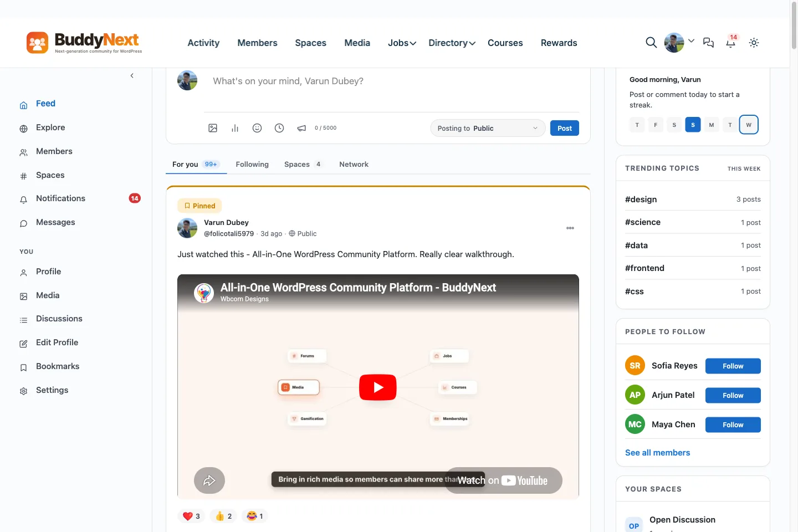Screen dimensions: 798x532
Task: Open Media in top navigation
Action: click(357, 43)
